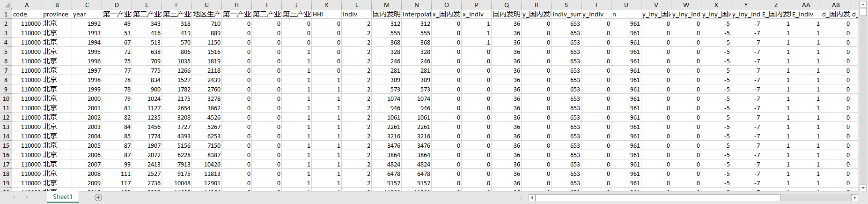The image size is (868, 204).
Task: Select column A header
Action: click(x=27, y=5)
